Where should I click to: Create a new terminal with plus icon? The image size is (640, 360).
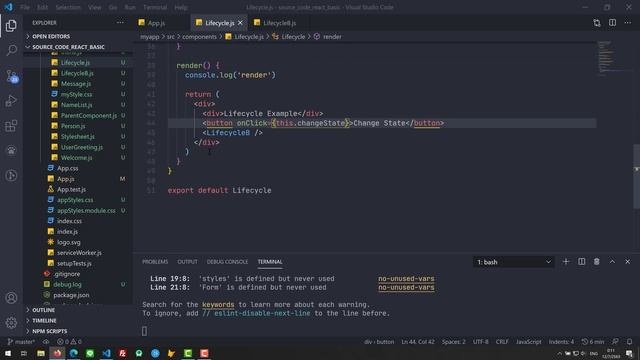566,262
